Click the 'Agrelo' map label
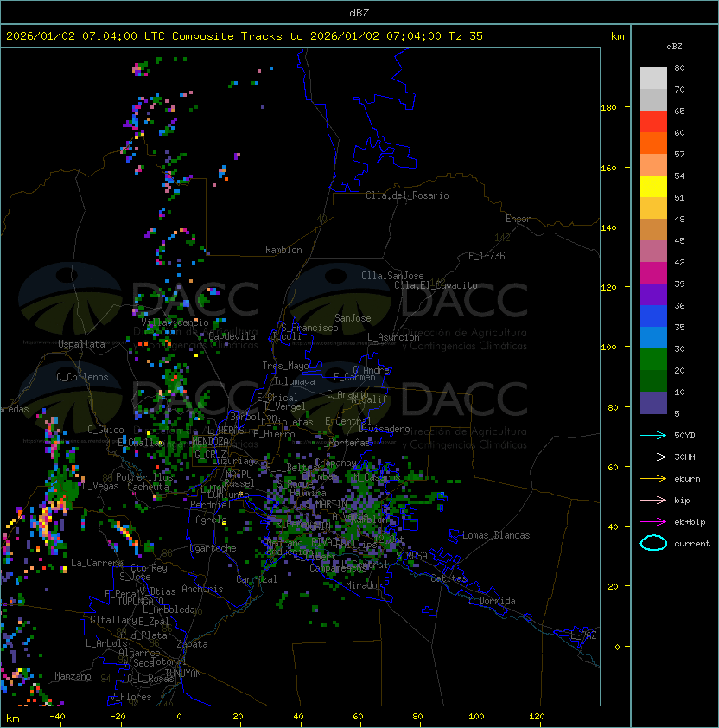Viewport: 719px width, 728px height. 211,520
